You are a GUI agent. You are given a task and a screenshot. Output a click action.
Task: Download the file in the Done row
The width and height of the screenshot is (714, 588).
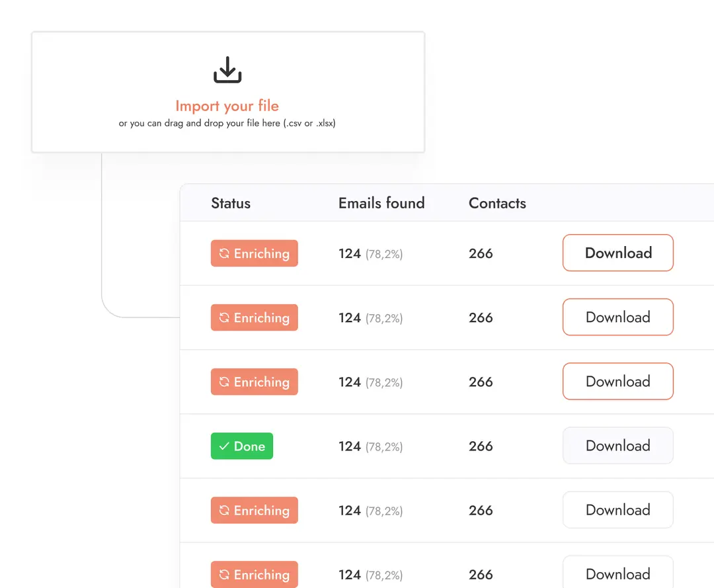click(x=618, y=445)
